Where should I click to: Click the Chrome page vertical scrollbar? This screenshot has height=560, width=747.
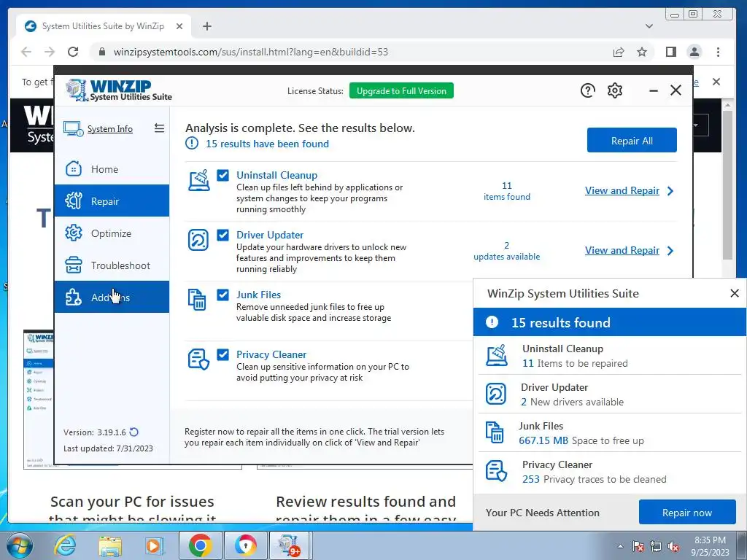coord(727,186)
